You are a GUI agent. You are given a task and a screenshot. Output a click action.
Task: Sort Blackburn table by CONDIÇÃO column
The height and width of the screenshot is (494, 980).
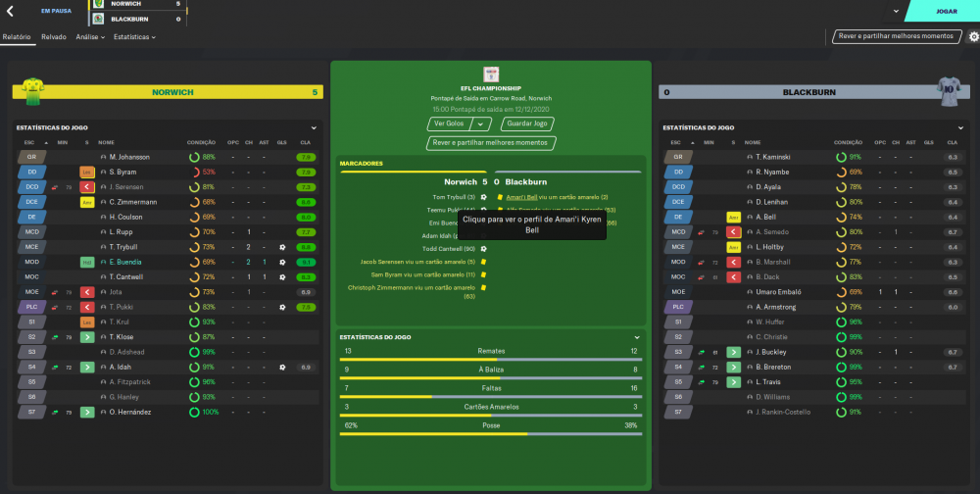(848, 142)
